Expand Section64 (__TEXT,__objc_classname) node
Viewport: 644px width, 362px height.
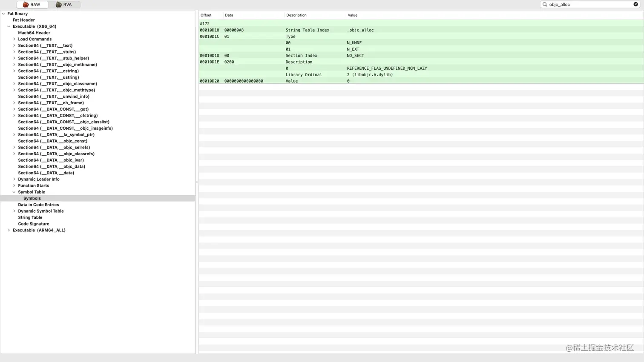point(14,84)
